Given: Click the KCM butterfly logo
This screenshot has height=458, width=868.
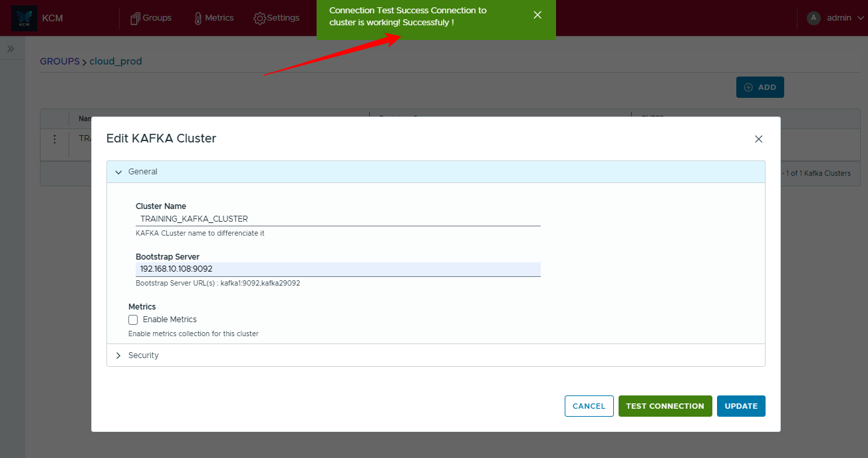Looking at the screenshot, I should point(25,18).
